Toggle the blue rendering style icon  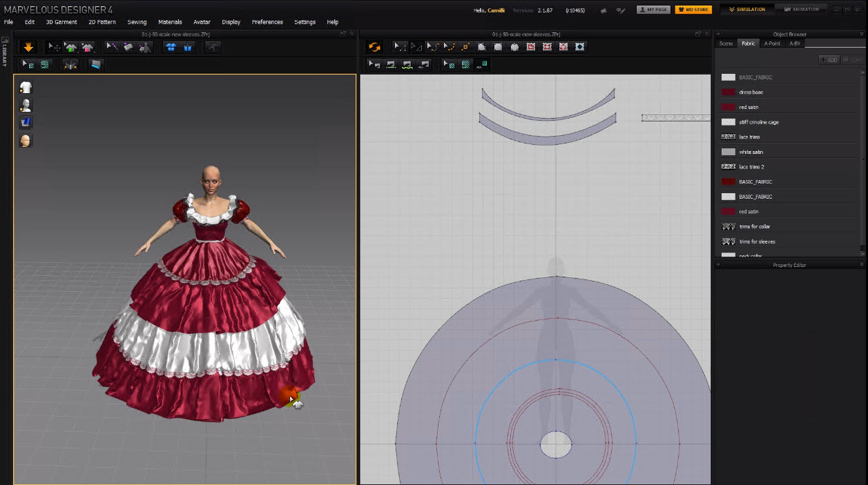coord(26,123)
